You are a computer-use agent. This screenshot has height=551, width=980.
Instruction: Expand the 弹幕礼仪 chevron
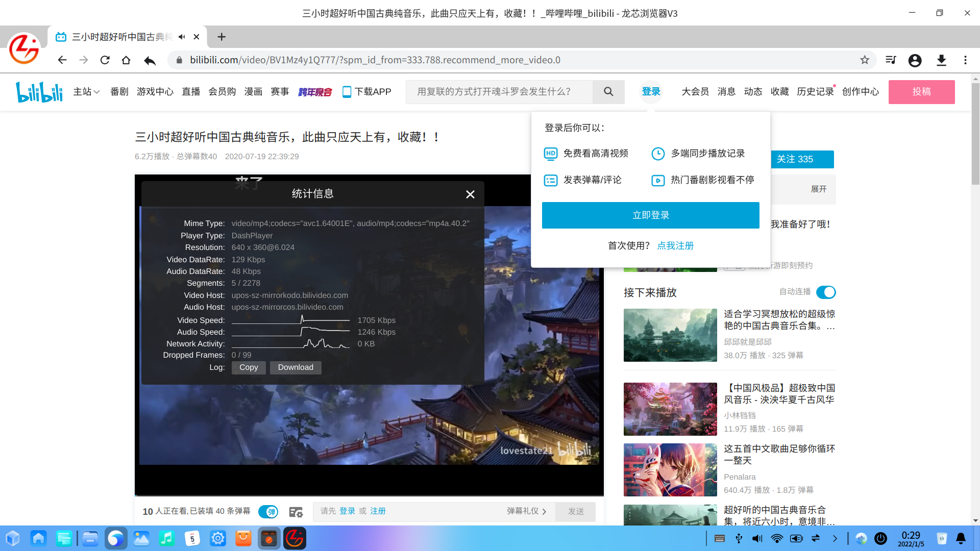[x=544, y=511]
